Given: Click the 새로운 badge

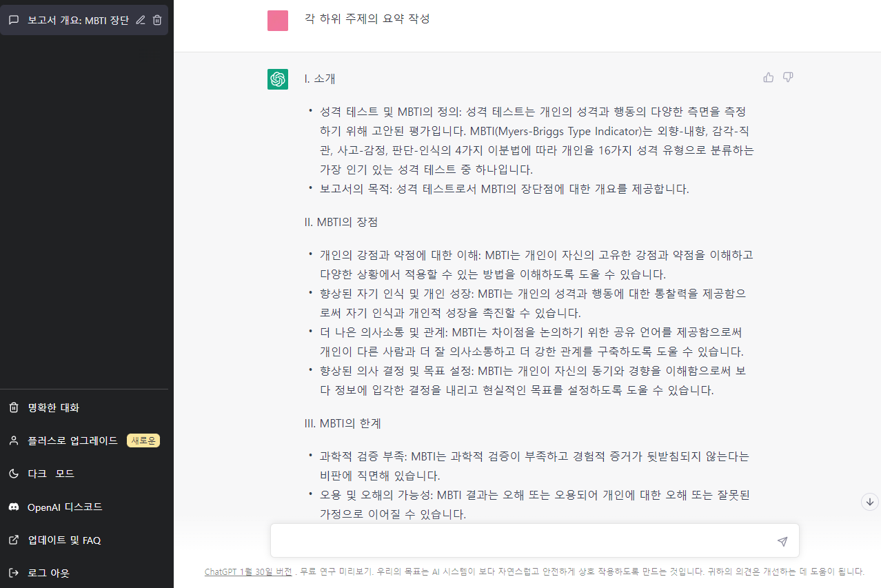Looking at the screenshot, I should [x=143, y=440].
